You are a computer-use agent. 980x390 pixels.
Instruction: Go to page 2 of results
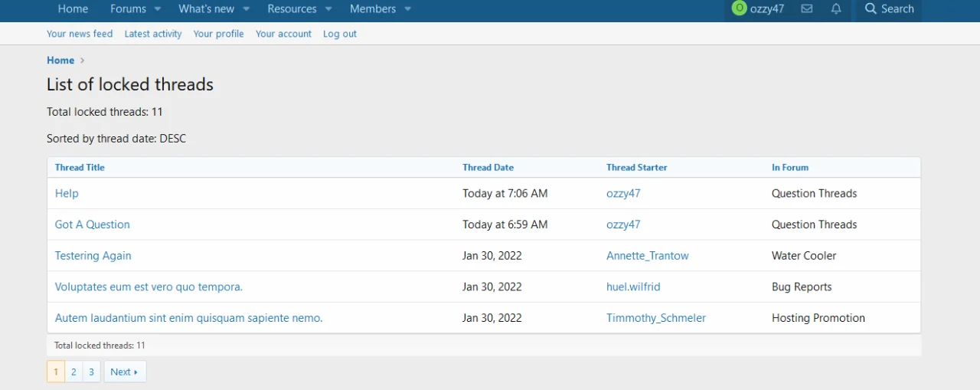[73, 372]
